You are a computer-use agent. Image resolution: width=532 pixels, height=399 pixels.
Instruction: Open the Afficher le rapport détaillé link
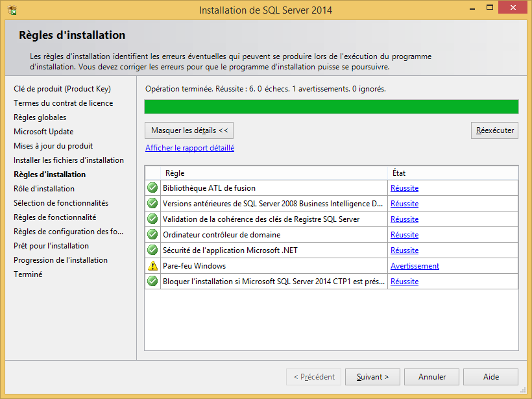(x=189, y=148)
